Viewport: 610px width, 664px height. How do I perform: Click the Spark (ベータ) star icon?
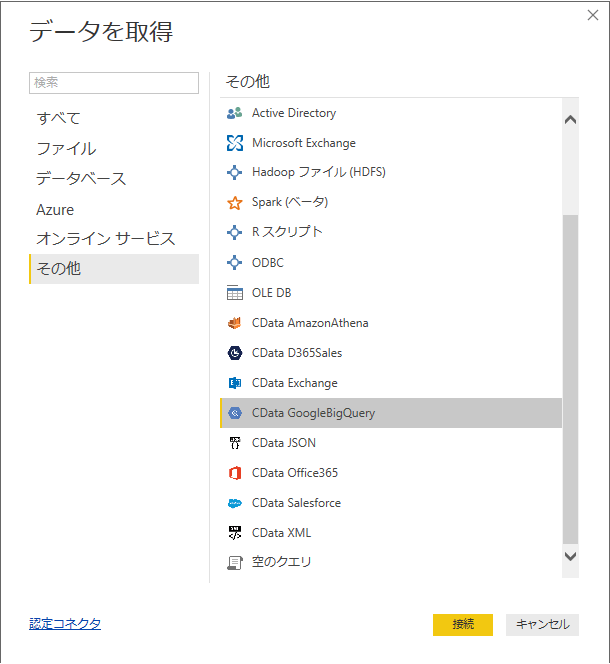(x=235, y=203)
